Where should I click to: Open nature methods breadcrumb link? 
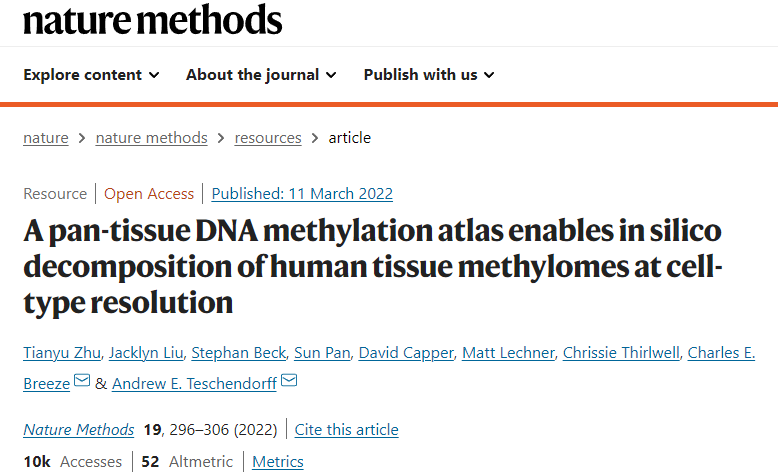point(151,137)
